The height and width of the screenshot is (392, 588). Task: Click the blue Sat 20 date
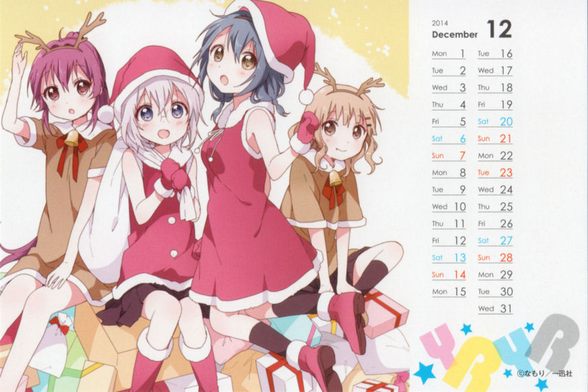pos(495,122)
